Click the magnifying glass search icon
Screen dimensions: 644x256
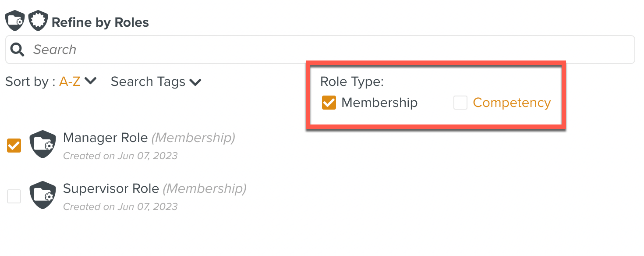[18, 50]
